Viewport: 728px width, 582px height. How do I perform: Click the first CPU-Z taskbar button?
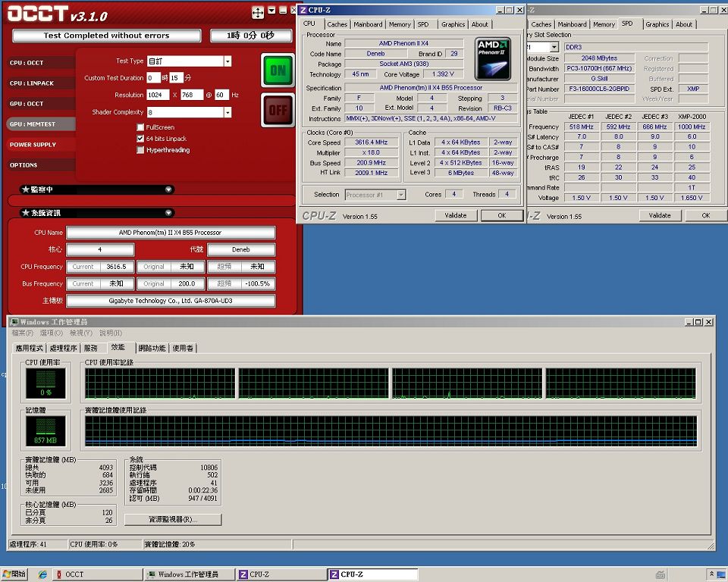(x=281, y=574)
